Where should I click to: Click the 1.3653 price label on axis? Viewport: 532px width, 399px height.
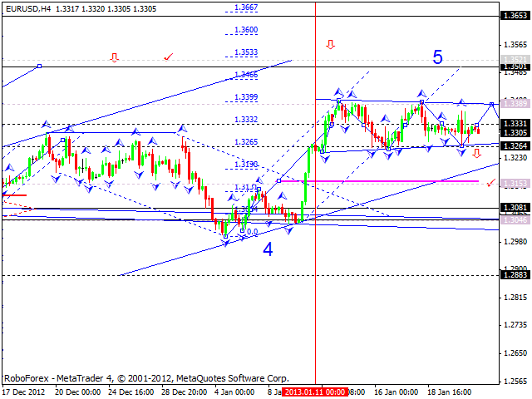point(515,15)
